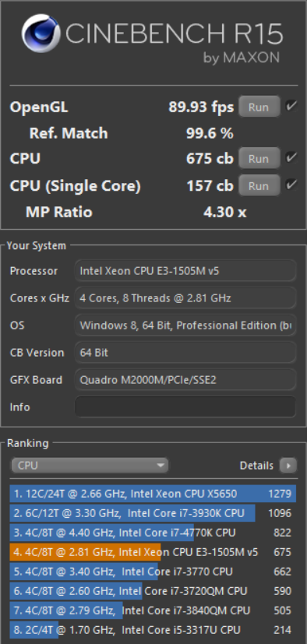
Task: Run the OpenGL benchmark
Action: (x=259, y=107)
